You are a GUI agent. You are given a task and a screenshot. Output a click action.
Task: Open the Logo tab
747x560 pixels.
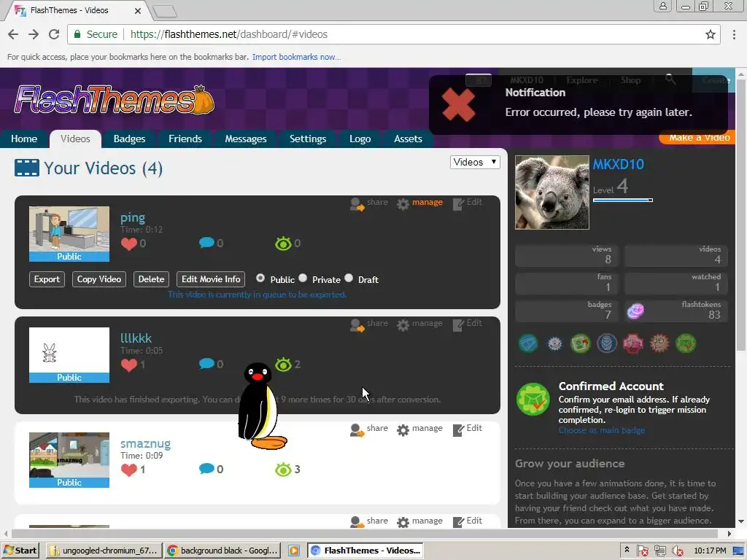360,139
